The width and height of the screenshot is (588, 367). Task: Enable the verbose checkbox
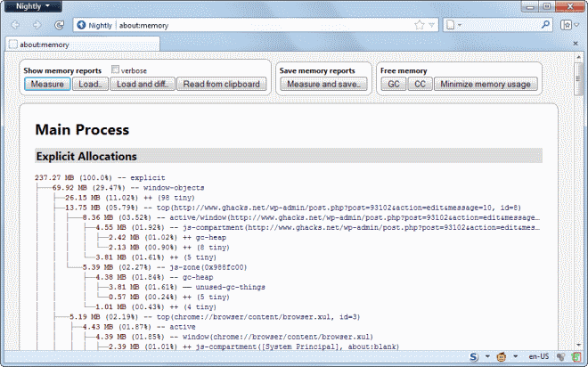115,69
